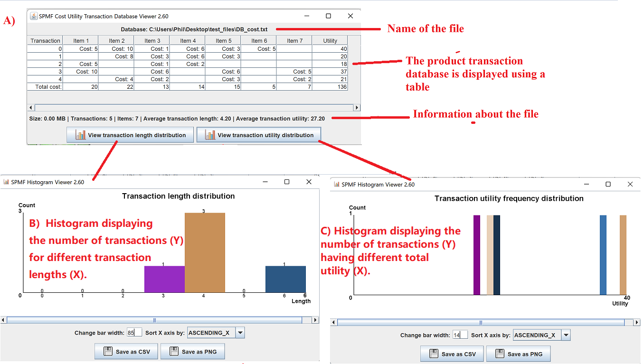Viewport: 644px width, 364px height.
Task: Save utility histogram as PNG
Action: pyautogui.click(x=518, y=354)
